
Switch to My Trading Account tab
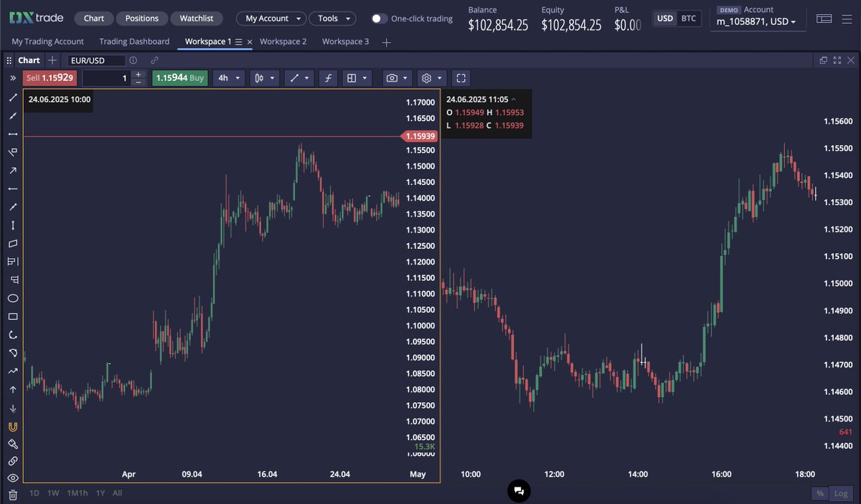point(47,42)
